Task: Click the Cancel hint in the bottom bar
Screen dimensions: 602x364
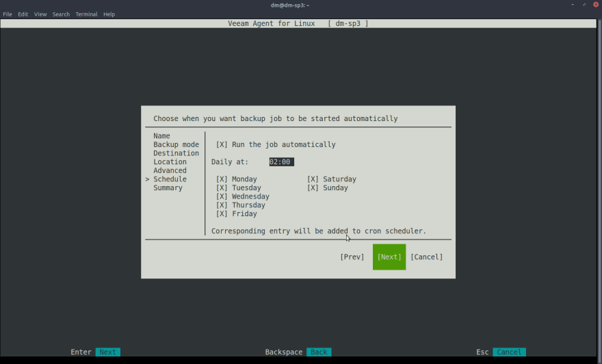Action: (509, 352)
